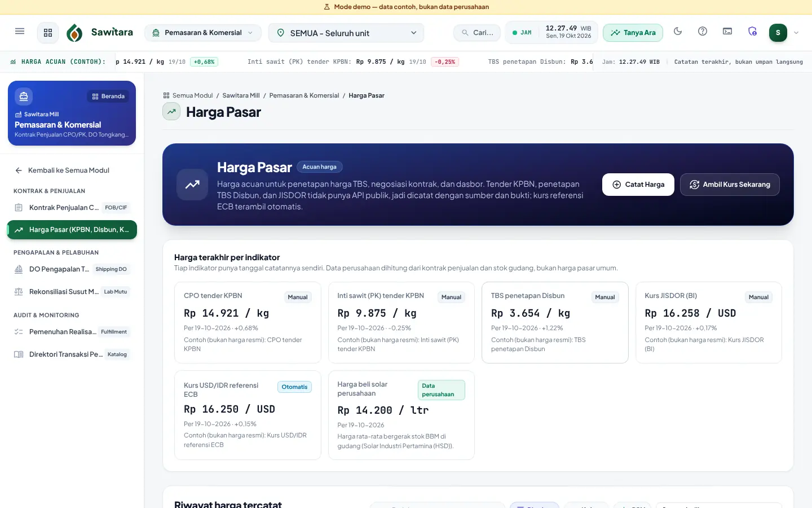Select the TBS penetapan Disbun card
The width and height of the screenshot is (812, 508).
[555, 322]
